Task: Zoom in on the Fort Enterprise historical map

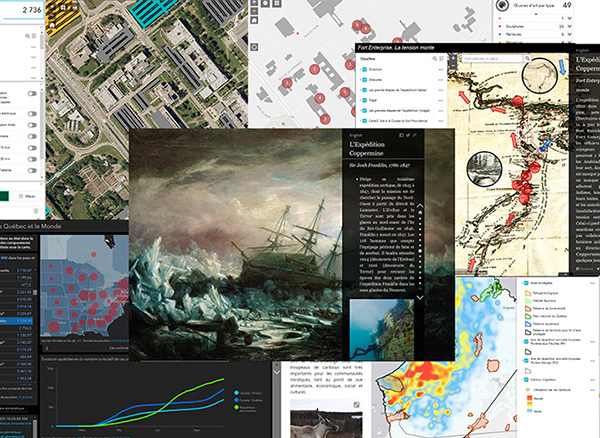Action: (453, 59)
